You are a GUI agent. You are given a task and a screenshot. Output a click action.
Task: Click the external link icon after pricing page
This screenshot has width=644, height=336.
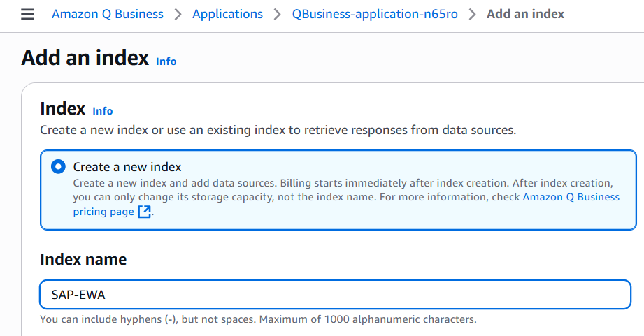(x=144, y=212)
